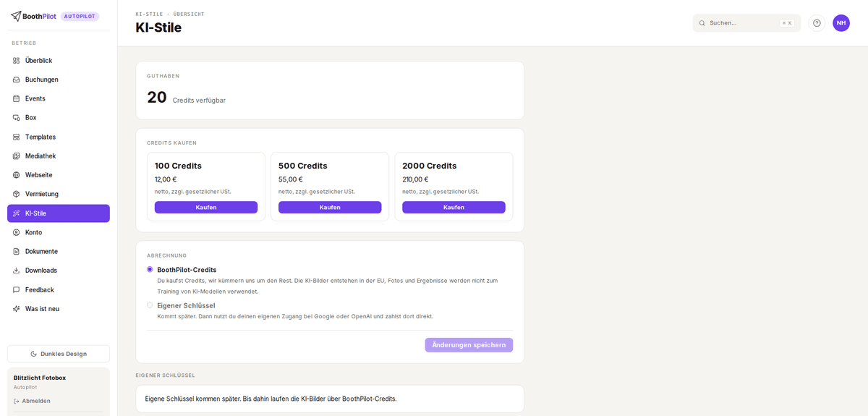Click the KI-Stile magic wand icon
The height and width of the screenshot is (416, 868).
pos(17,213)
